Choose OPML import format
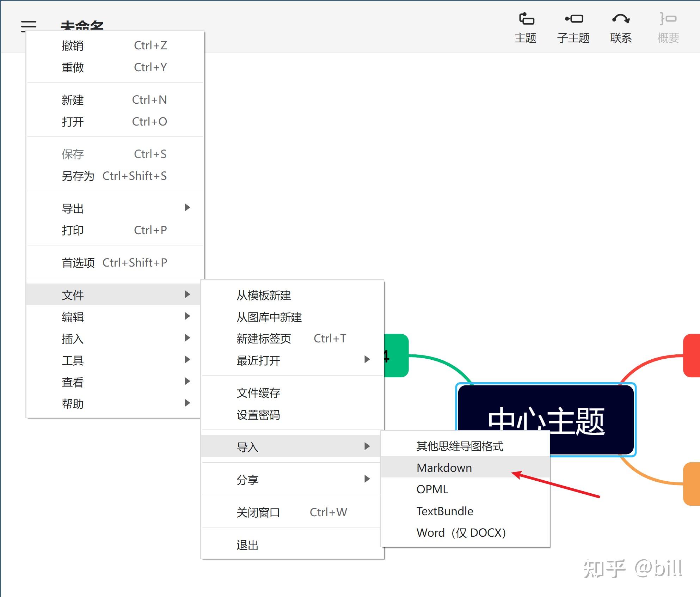Screen dimensions: 700x597 pyautogui.click(x=432, y=489)
